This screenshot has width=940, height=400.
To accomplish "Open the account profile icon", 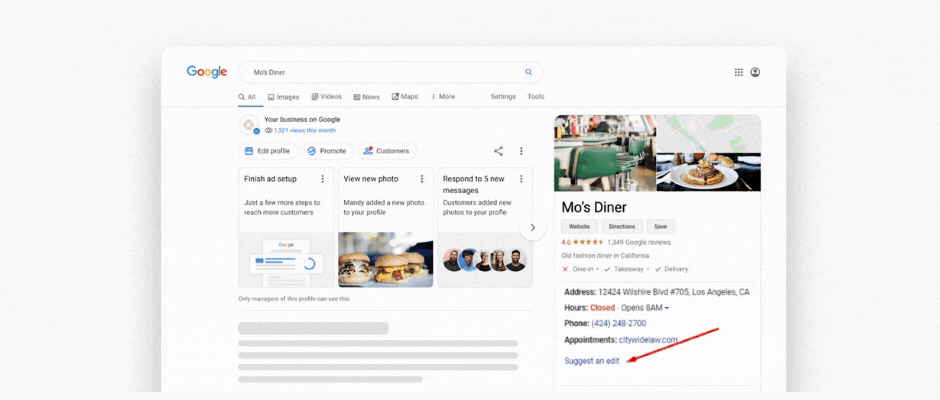I will click(x=755, y=72).
